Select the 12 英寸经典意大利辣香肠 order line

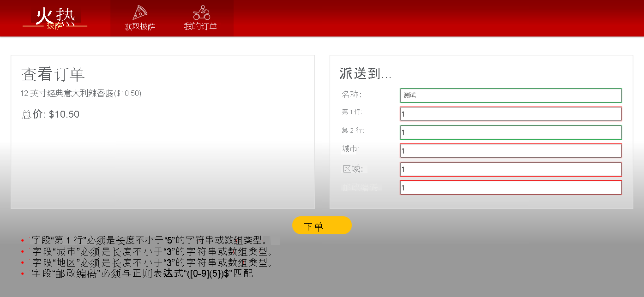[81, 94]
